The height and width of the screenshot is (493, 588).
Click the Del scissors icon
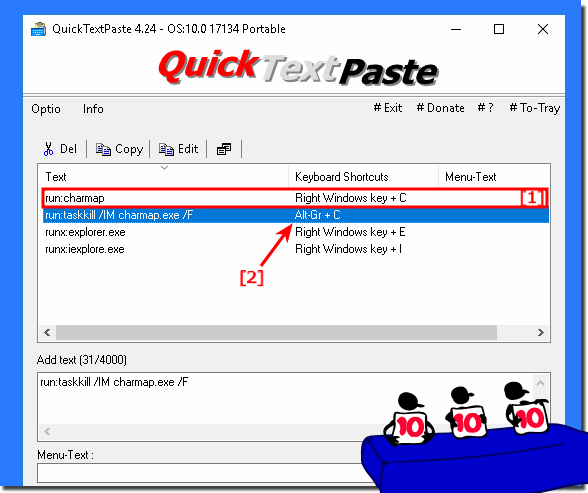coord(48,149)
